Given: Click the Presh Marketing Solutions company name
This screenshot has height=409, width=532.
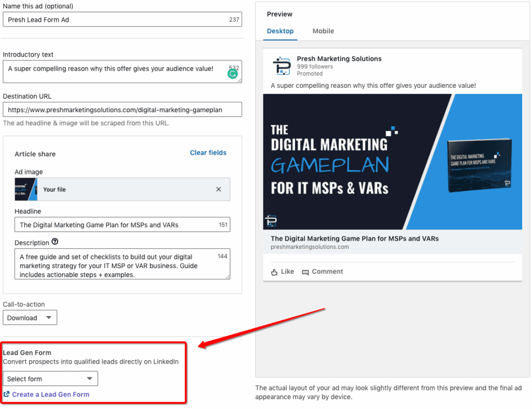Looking at the screenshot, I should 339,59.
